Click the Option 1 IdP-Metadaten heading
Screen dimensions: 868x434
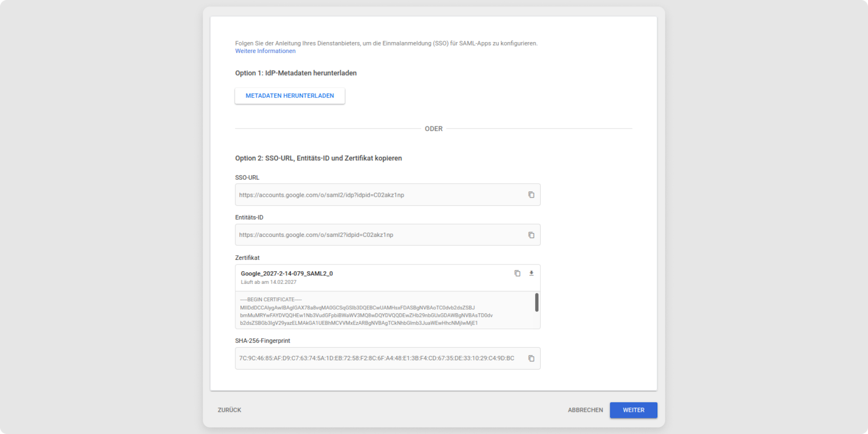[296, 73]
